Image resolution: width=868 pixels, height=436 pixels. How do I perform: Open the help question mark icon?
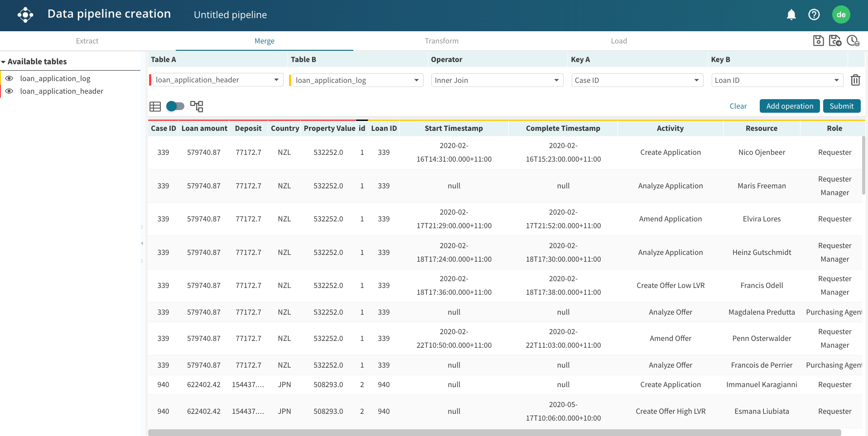(814, 15)
